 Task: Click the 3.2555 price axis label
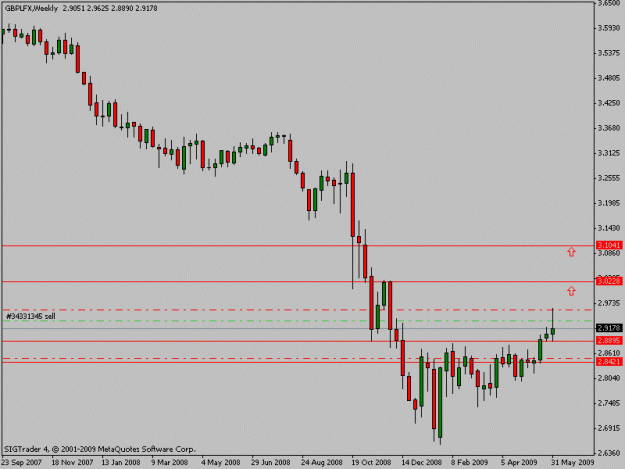pyautogui.click(x=609, y=178)
